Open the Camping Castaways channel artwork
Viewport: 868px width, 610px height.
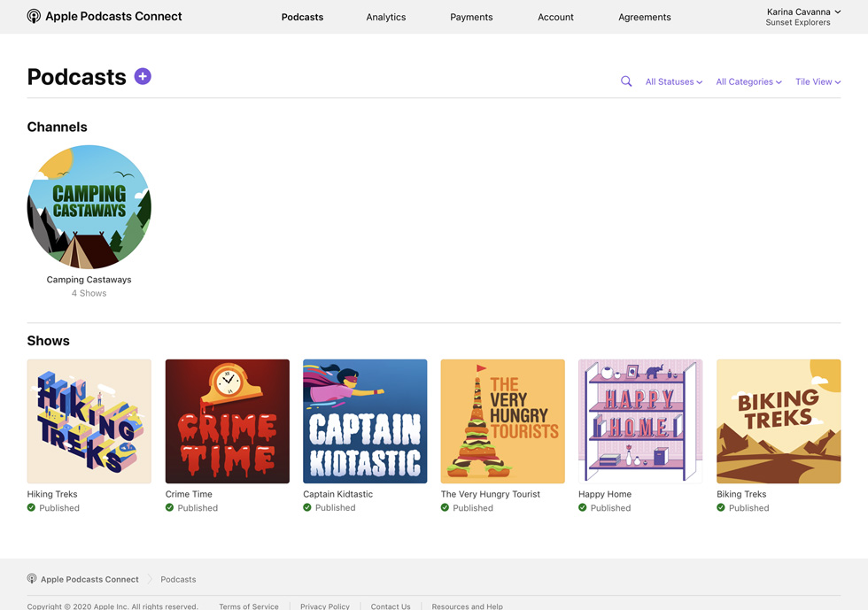89,206
